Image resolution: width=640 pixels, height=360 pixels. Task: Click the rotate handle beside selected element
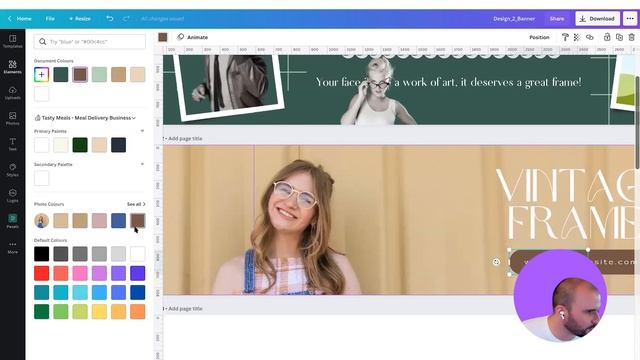tap(496, 262)
